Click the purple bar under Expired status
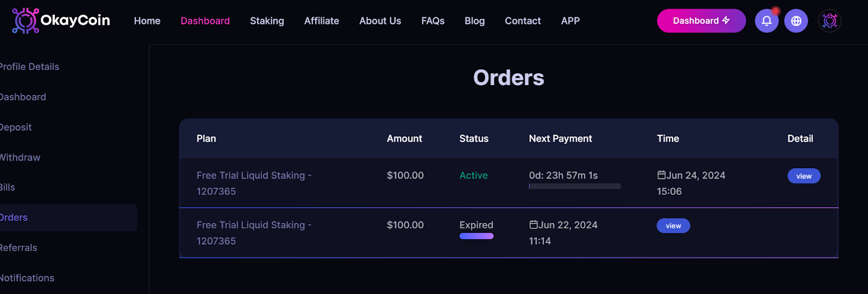Screen dimensions: 868x294 [476, 236]
